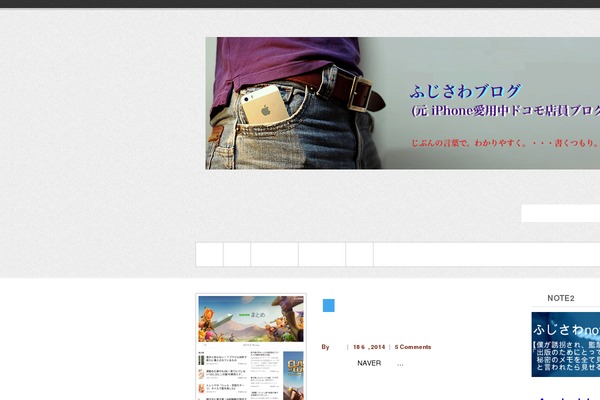Click the "By" author label
This screenshot has width=600, height=400.
(325, 347)
